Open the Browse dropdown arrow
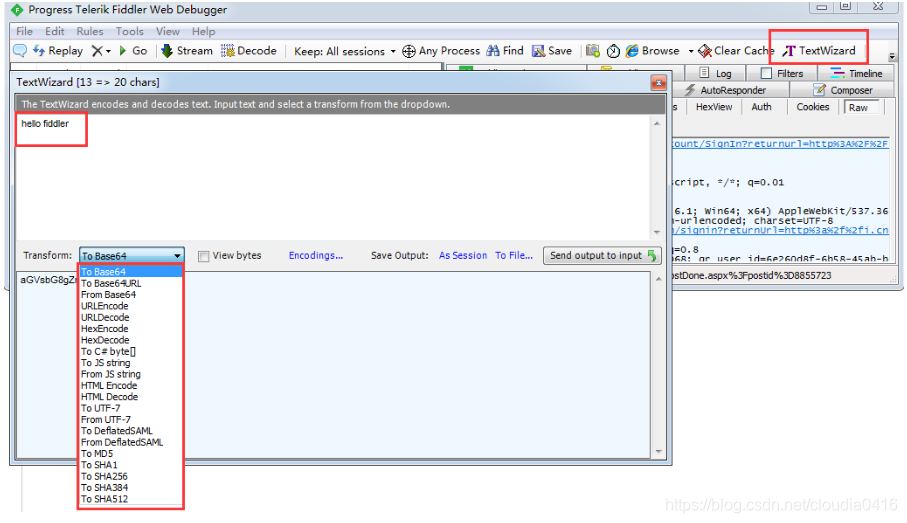The width and height of the screenshot is (907, 523). [x=691, y=51]
